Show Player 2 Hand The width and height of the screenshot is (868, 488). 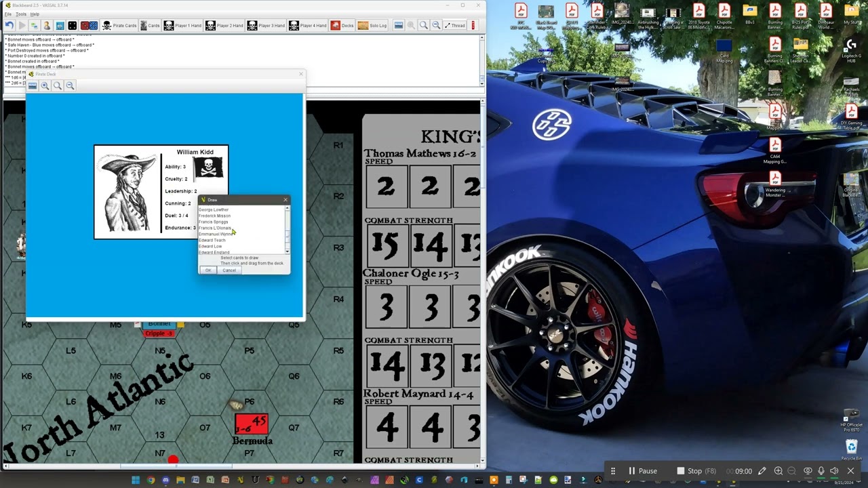(224, 26)
